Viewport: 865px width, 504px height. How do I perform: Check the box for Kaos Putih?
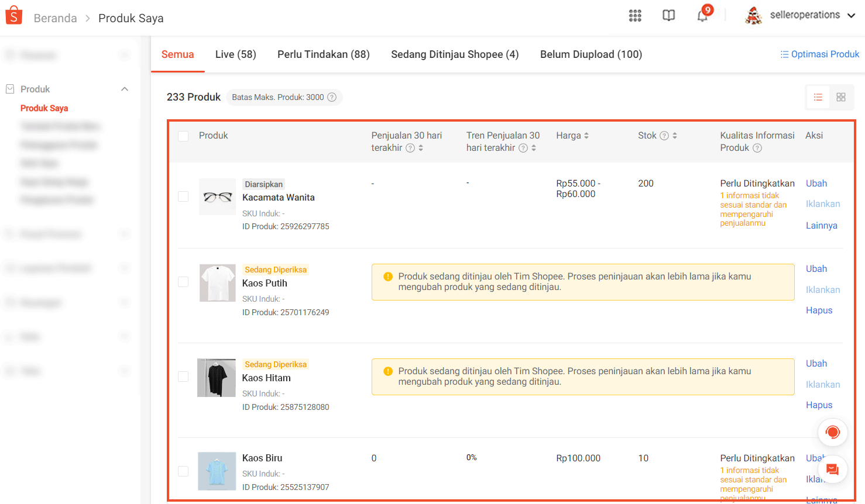(183, 282)
